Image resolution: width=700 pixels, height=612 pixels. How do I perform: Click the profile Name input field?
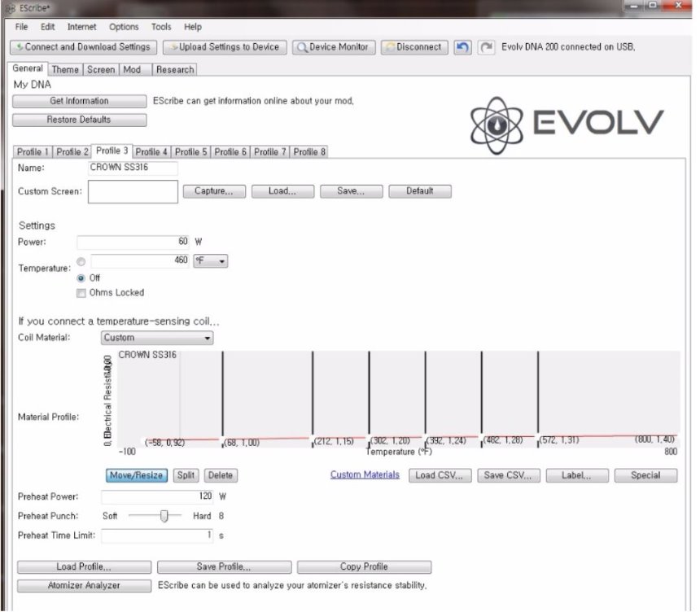click(133, 168)
